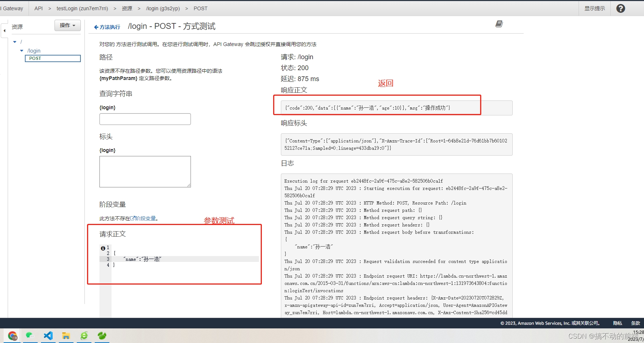Open Chrome from the taskbar

[x=12, y=336]
